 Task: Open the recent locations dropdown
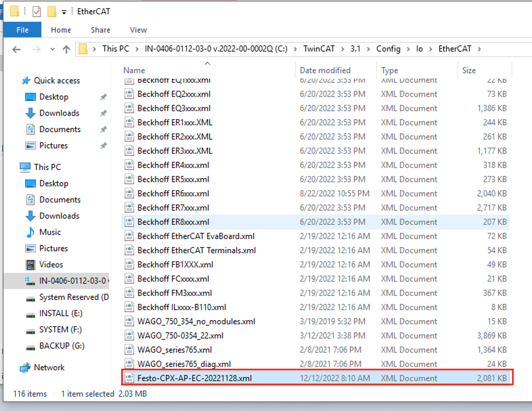pos(52,49)
